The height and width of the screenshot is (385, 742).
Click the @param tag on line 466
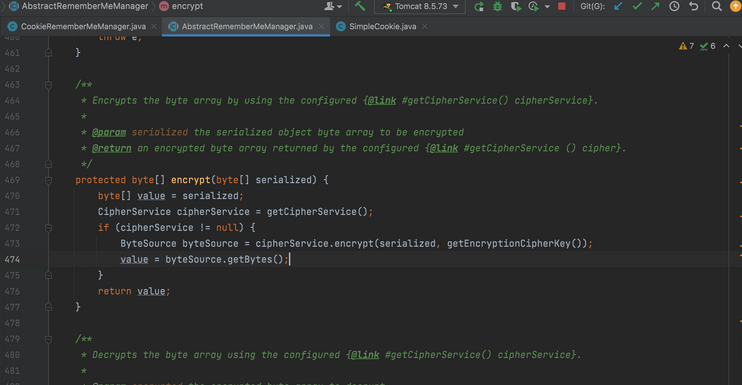coord(109,132)
